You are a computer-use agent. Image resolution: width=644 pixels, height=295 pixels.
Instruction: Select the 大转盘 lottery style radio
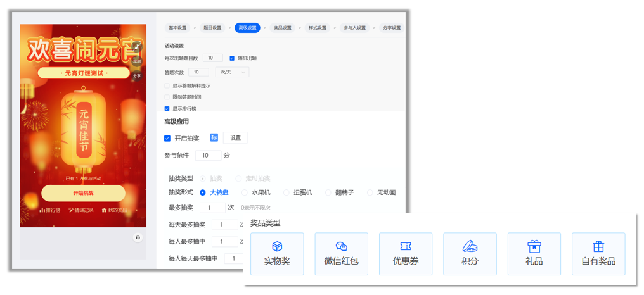pyautogui.click(x=202, y=192)
